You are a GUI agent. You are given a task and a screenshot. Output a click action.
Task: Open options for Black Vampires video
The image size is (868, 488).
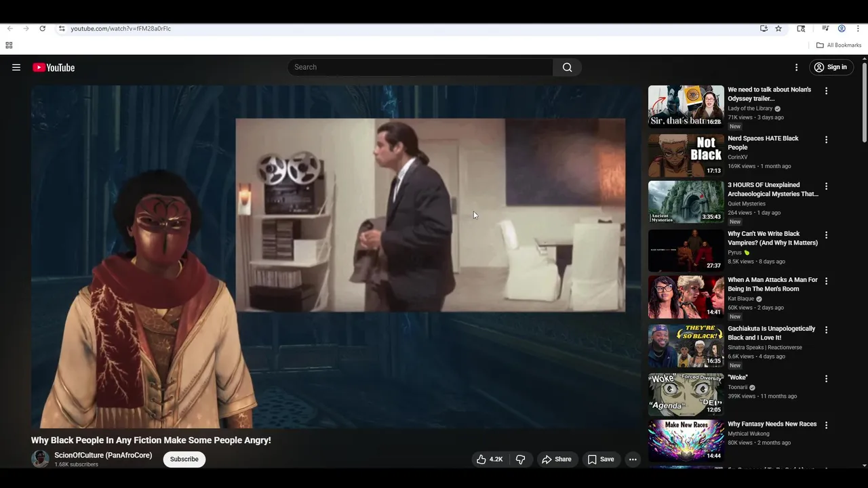click(826, 235)
